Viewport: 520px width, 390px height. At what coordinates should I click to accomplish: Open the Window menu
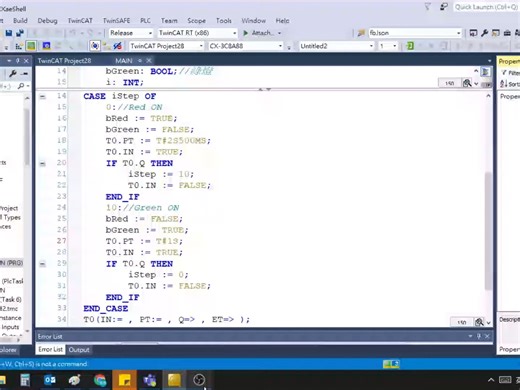[254, 21]
